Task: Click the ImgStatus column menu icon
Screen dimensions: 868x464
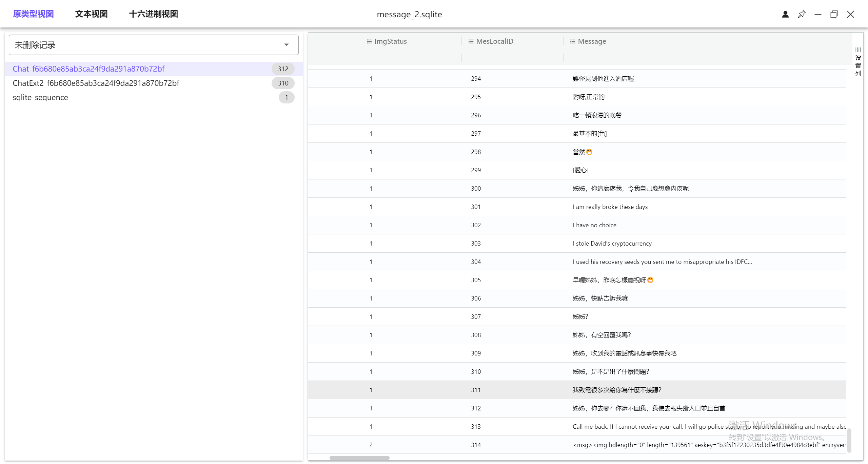Action: pyautogui.click(x=369, y=41)
